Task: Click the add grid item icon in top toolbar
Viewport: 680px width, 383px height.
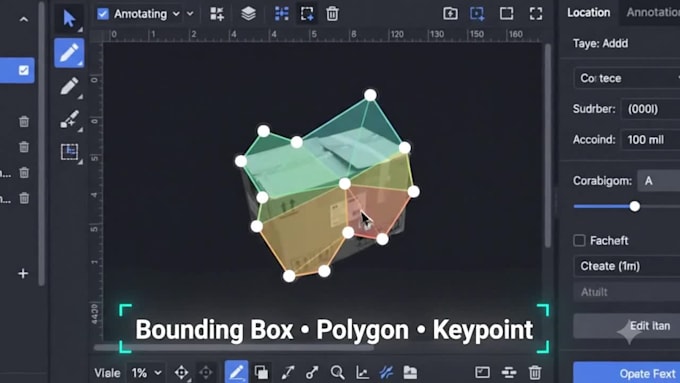Action: click(217, 14)
